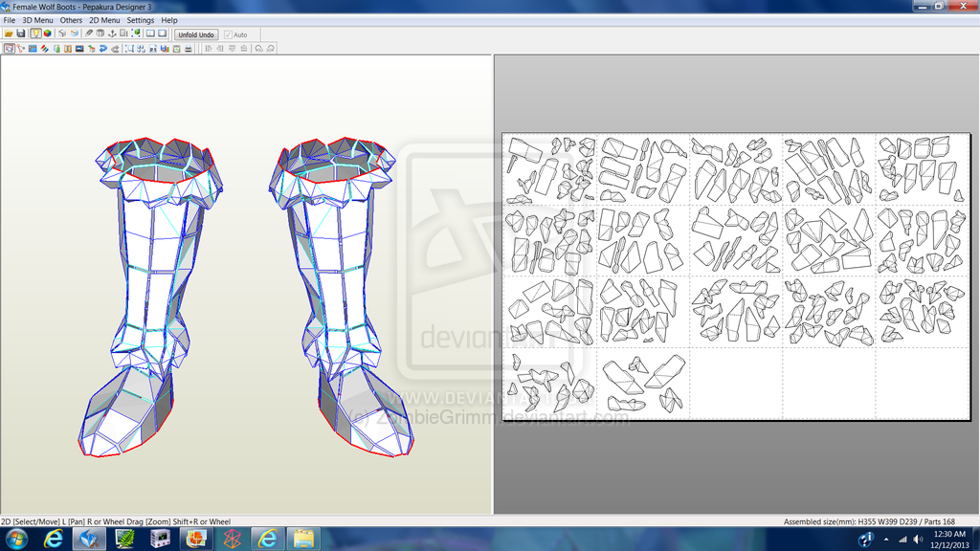Click the Save floppy disk icon
This screenshot has width=980, height=551.
(x=21, y=33)
